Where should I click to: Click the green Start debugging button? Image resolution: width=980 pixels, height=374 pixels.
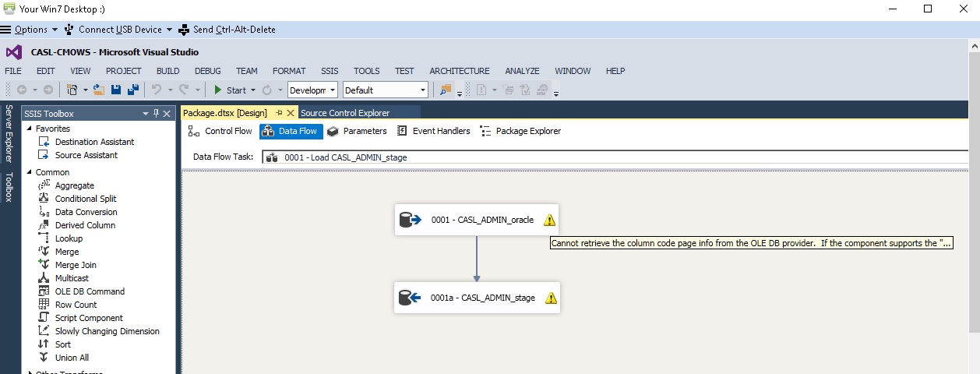pyautogui.click(x=231, y=90)
